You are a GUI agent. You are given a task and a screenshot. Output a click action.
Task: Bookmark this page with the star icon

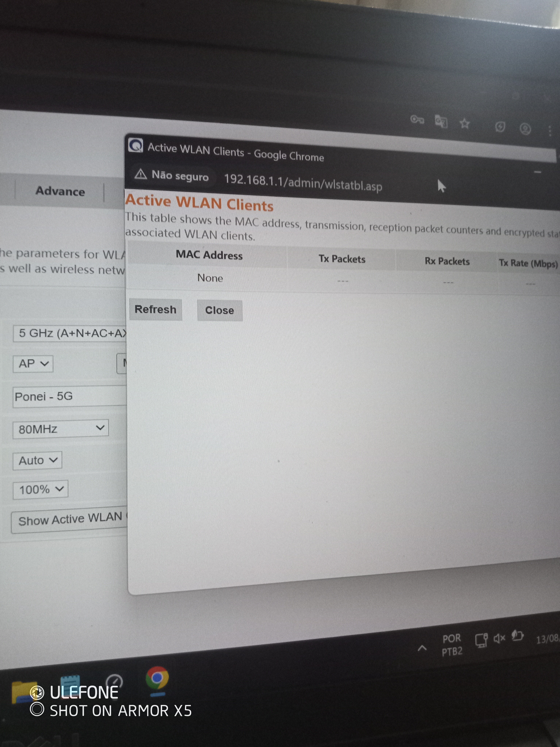465,124
